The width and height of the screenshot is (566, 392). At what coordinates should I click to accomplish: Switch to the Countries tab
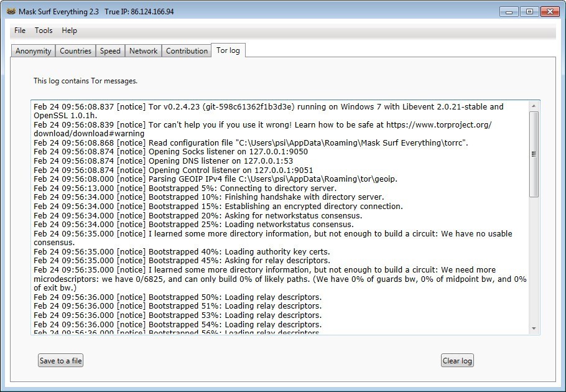point(75,51)
